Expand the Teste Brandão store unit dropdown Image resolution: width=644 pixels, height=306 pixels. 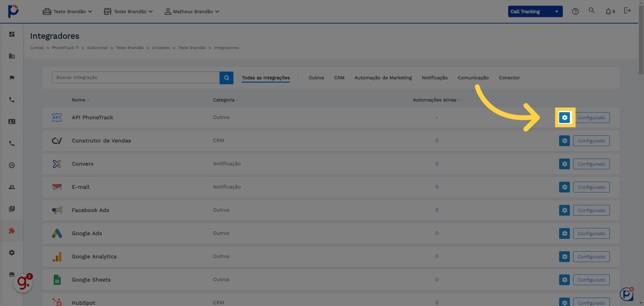pyautogui.click(x=128, y=11)
